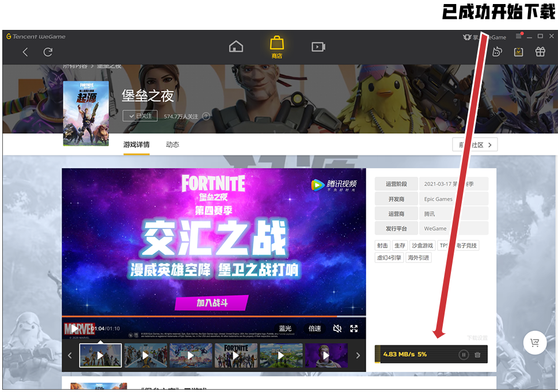
Task: Click the 生存 tag
Action: 400,245
